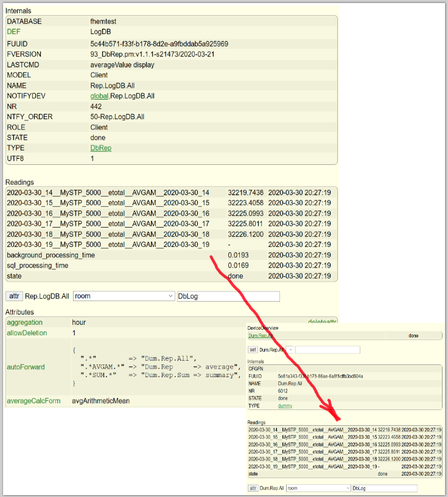Select the reading value 32219.7438

pyautogui.click(x=245, y=193)
